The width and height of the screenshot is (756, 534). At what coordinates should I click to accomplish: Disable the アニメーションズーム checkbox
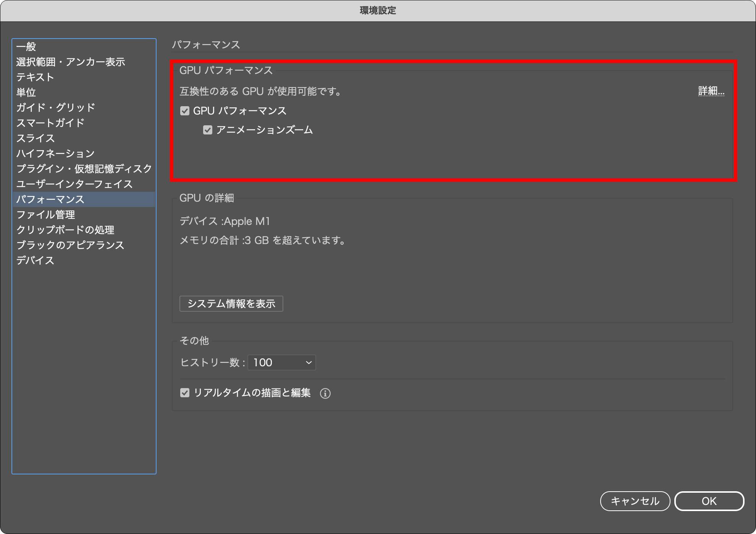pyautogui.click(x=208, y=130)
